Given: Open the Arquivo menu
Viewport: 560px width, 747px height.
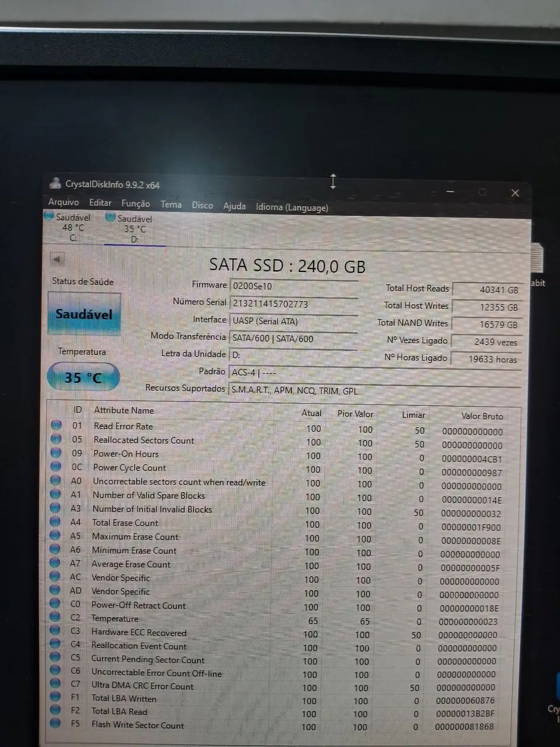Looking at the screenshot, I should click(x=64, y=202).
